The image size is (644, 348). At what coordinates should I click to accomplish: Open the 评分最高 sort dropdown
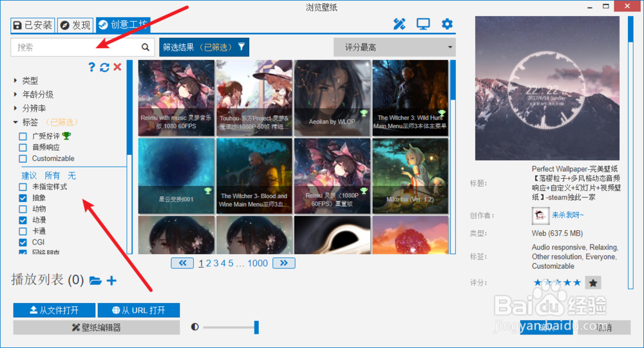tap(395, 47)
